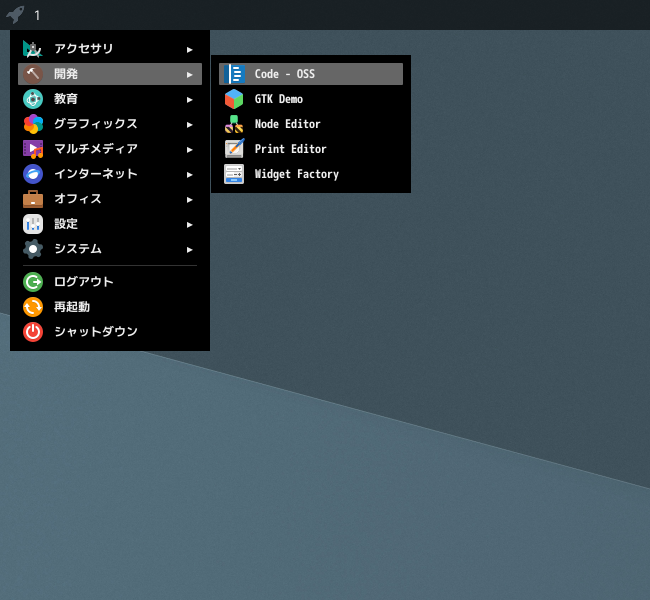Select workspace number 1 in top panel
This screenshot has height=600, width=650.
tap(37, 16)
